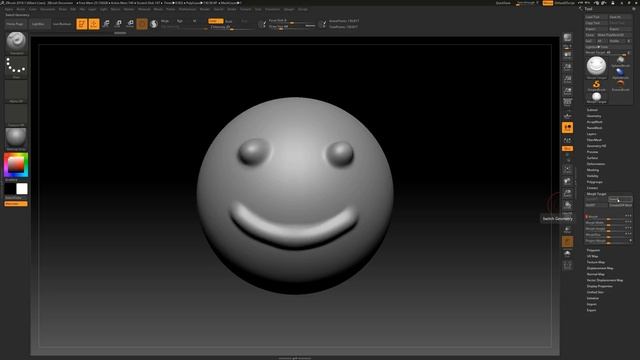Enable the Zadd toggle
640x360 pixels.
click(216, 21)
